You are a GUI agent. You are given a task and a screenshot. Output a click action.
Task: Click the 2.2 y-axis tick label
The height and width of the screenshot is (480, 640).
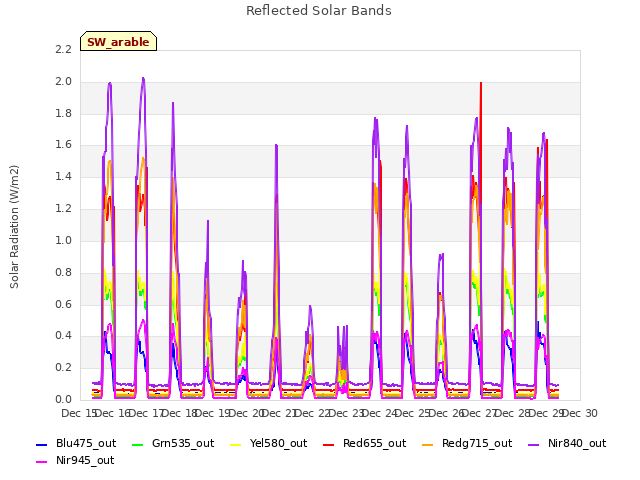(63, 49)
